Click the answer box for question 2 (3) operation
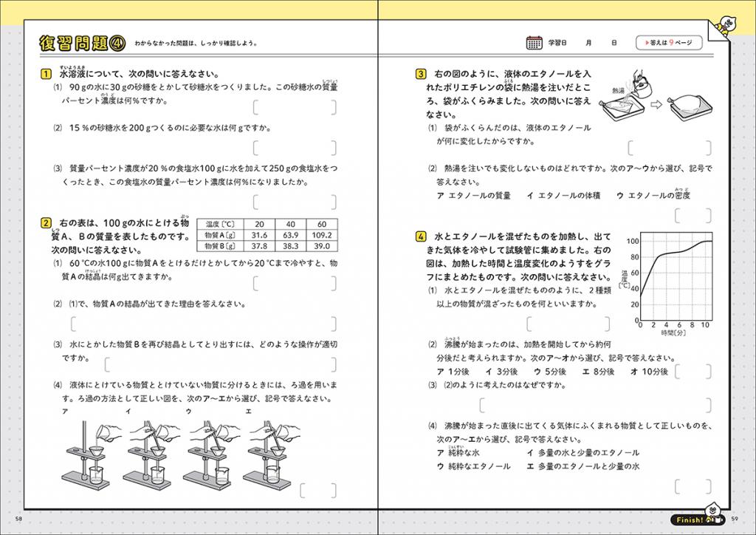 pyautogui.click(x=220, y=364)
